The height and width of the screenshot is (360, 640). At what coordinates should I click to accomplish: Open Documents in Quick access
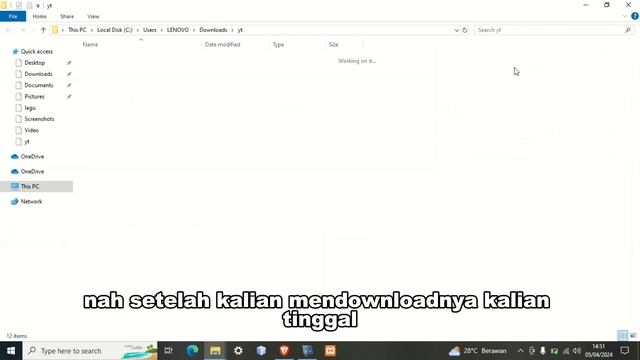click(38, 85)
